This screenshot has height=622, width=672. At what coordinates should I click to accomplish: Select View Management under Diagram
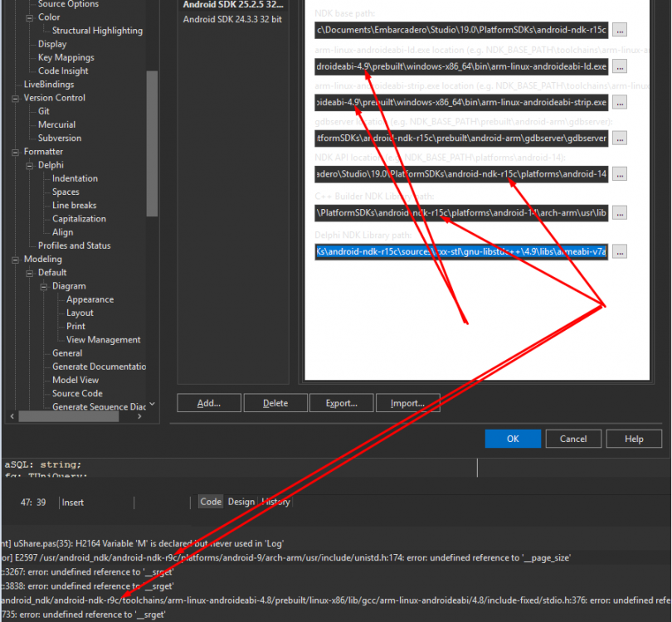click(103, 340)
